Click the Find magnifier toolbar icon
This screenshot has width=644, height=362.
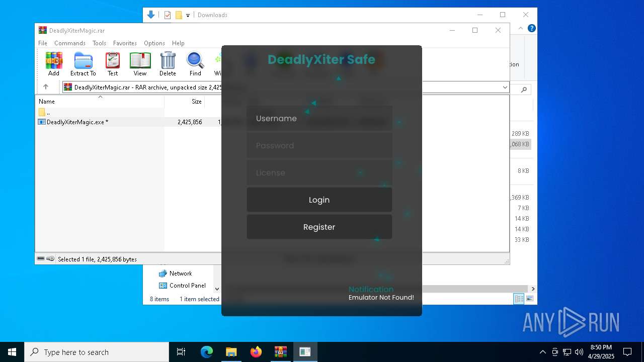195,64
